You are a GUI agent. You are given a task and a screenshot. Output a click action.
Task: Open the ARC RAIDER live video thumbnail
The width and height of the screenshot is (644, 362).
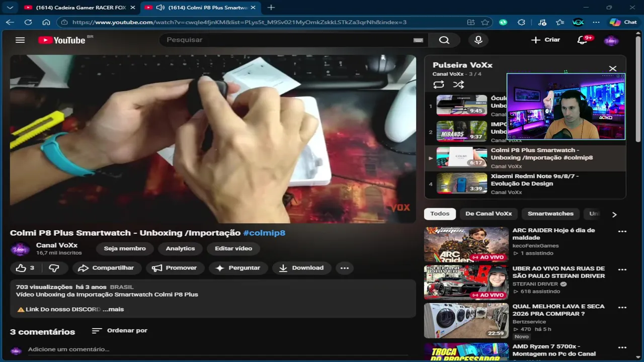(x=466, y=244)
